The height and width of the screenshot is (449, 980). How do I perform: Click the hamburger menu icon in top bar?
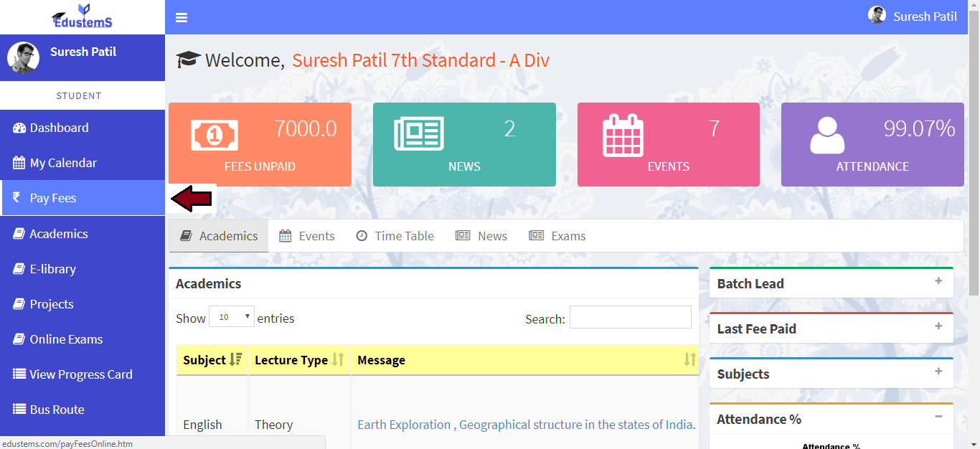(181, 17)
